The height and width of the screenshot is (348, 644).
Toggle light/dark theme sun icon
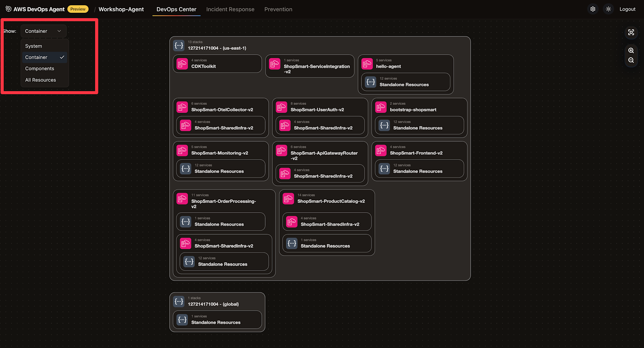tap(608, 9)
